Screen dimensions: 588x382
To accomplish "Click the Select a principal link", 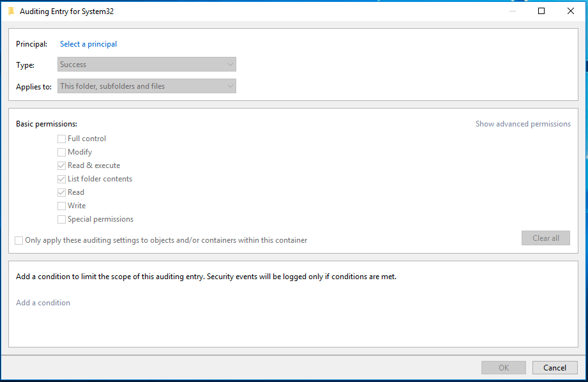I will [x=89, y=44].
